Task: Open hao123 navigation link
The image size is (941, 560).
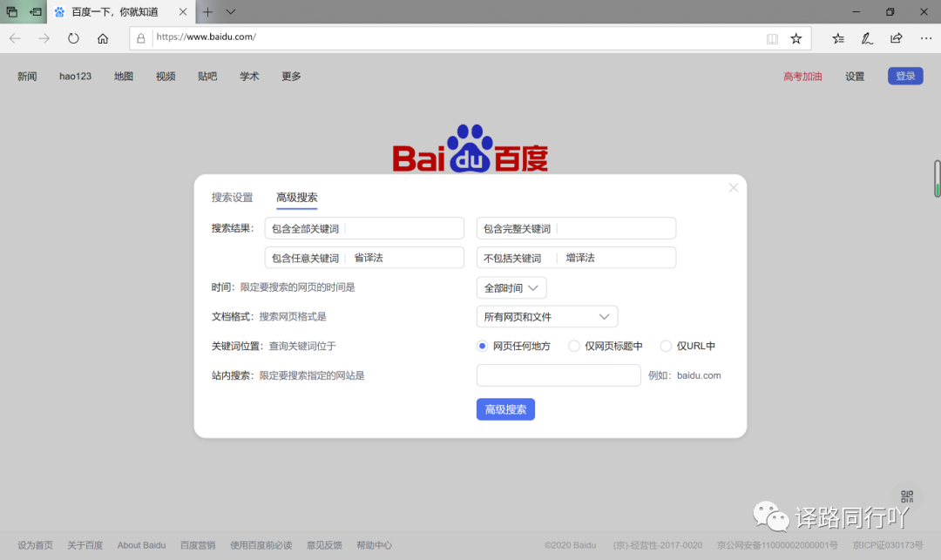Action: tap(75, 76)
